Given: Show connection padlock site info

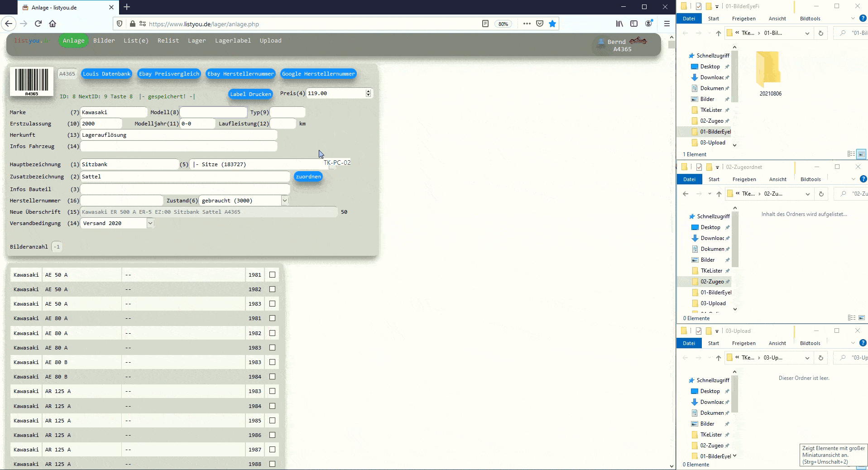Looking at the screenshot, I should coord(132,24).
